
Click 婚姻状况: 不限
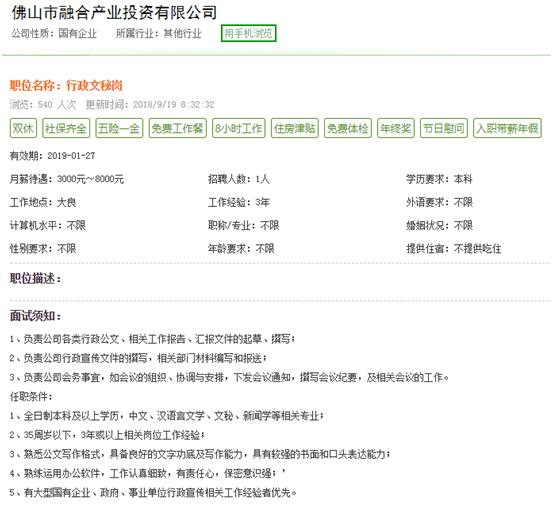tap(439, 225)
